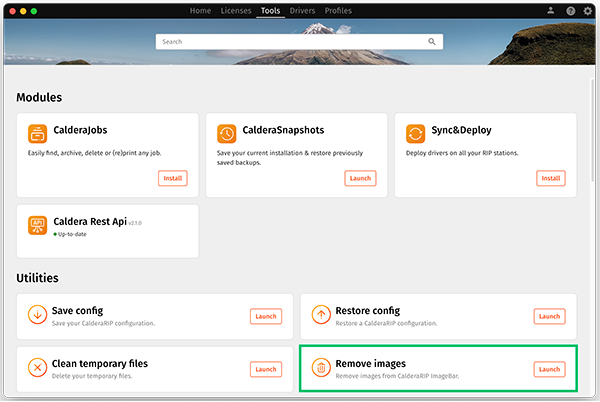600x402 pixels.
Task: Click the Caldera Rest Api title
Action: click(90, 221)
